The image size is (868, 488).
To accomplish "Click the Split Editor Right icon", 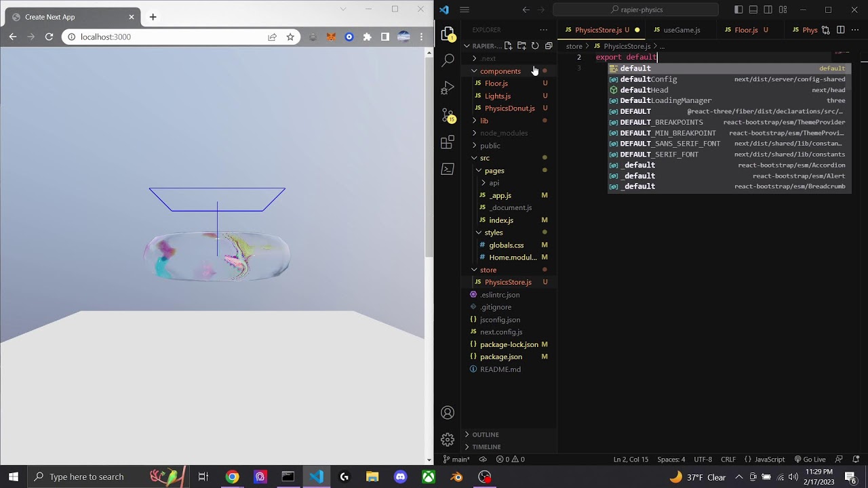I will 840,30.
